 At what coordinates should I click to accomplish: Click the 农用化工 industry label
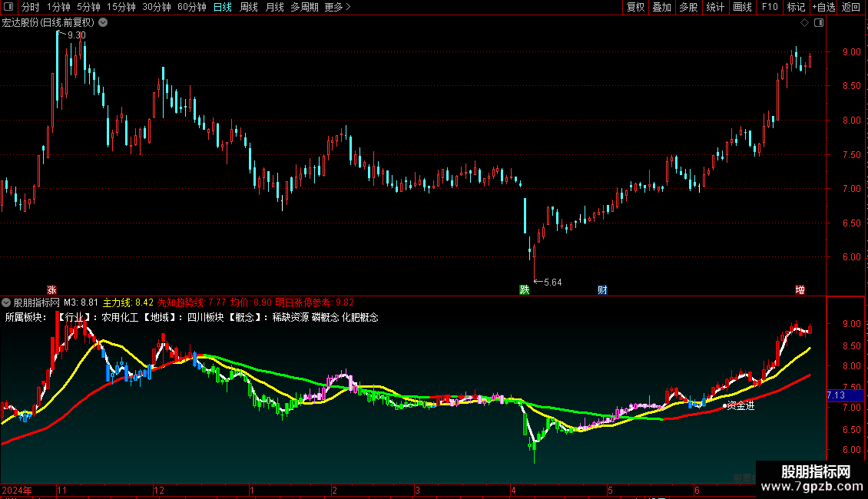(x=120, y=318)
